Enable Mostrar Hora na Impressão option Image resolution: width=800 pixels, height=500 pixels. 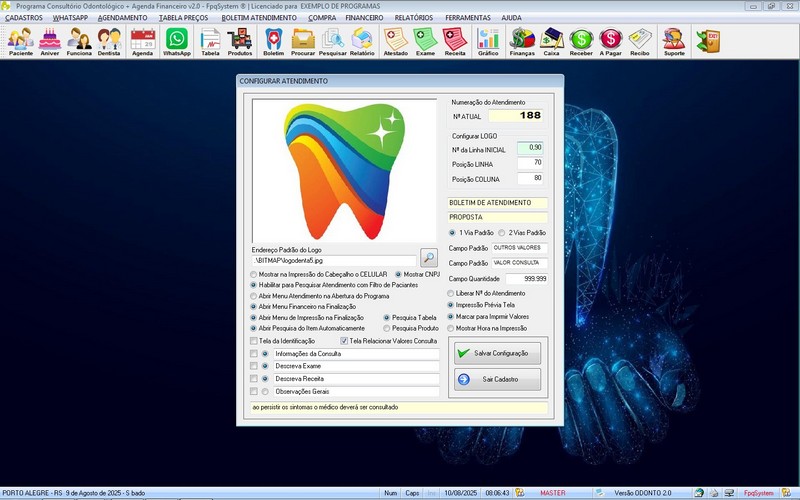pyautogui.click(x=450, y=328)
